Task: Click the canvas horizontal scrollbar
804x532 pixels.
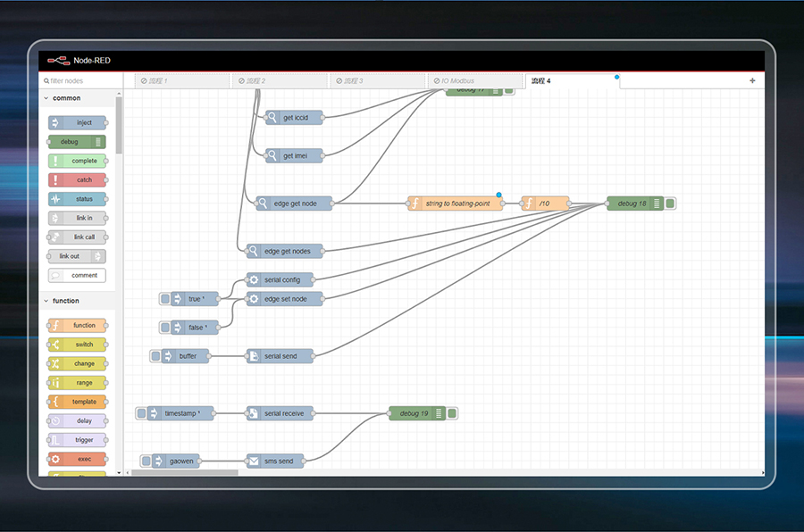Action: point(188,472)
